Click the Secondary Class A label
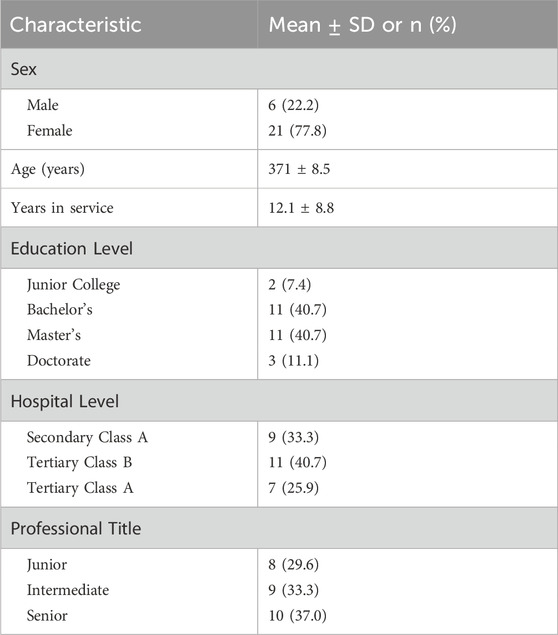This screenshot has width=558, height=635. click(x=87, y=437)
